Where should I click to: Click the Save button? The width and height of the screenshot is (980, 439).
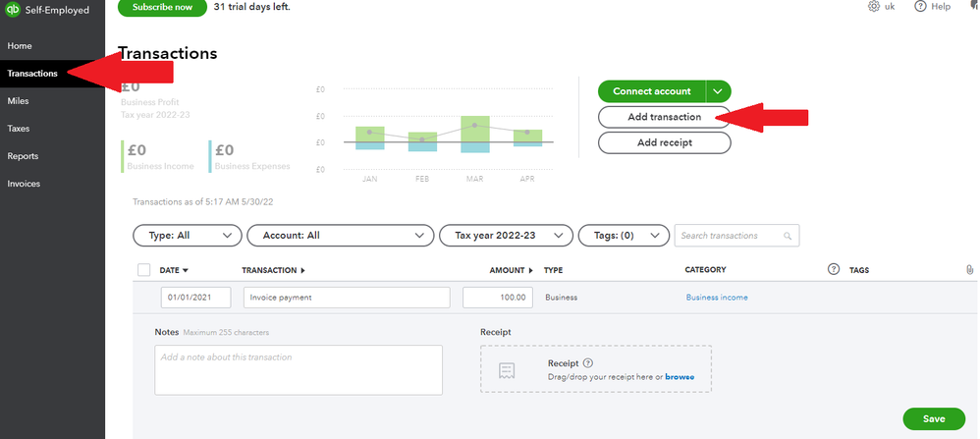934,419
